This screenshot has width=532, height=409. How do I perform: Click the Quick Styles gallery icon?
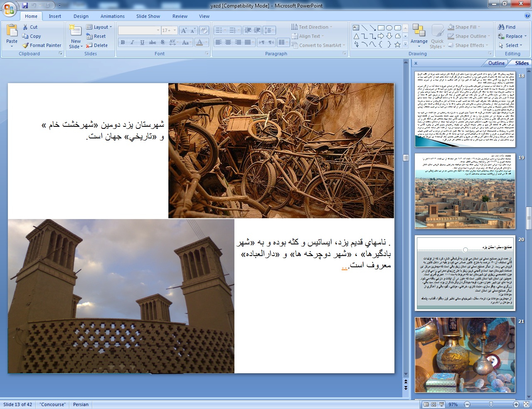(x=437, y=36)
